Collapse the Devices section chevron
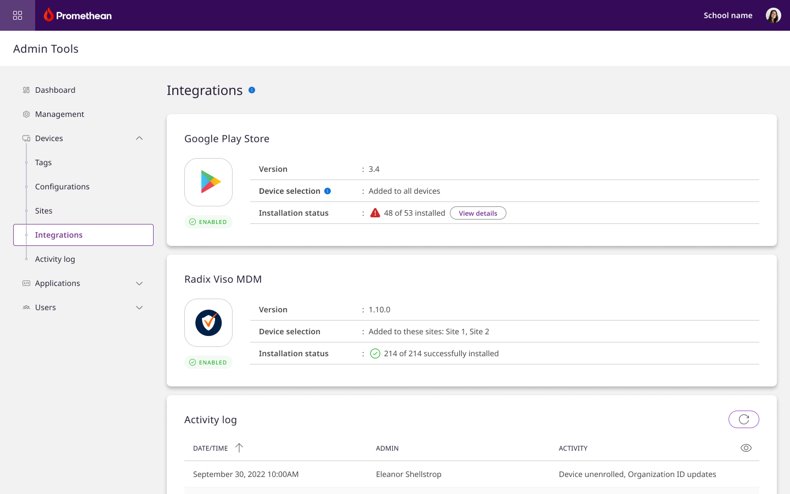This screenshot has height=494, width=790. 140,139
